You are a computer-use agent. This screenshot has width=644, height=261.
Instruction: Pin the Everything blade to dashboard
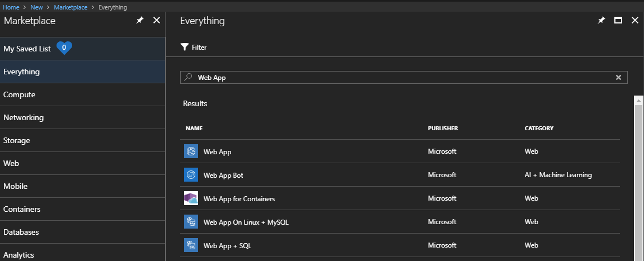[601, 20]
